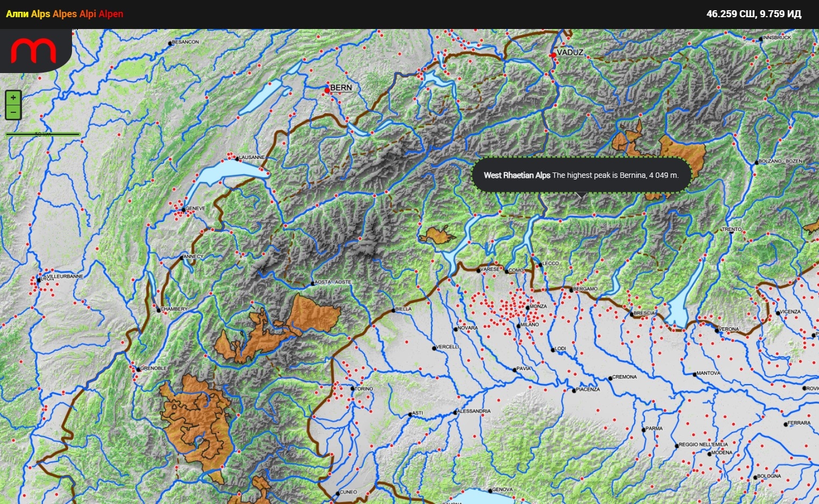Click the BESANCON city marker
819x504 pixels.
pyautogui.click(x=170, y=43)
